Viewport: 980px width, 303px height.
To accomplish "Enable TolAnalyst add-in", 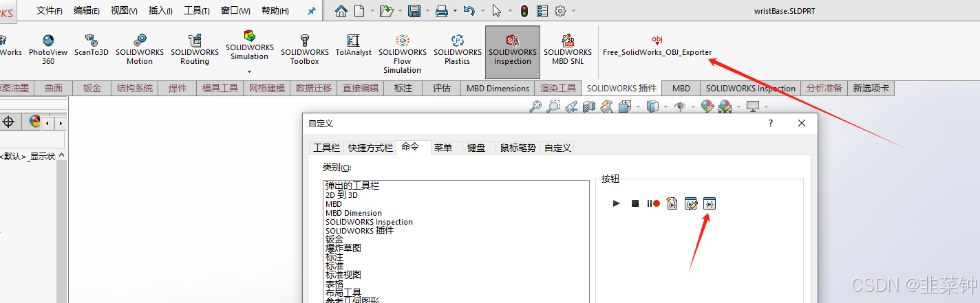I will pos(354,45).
